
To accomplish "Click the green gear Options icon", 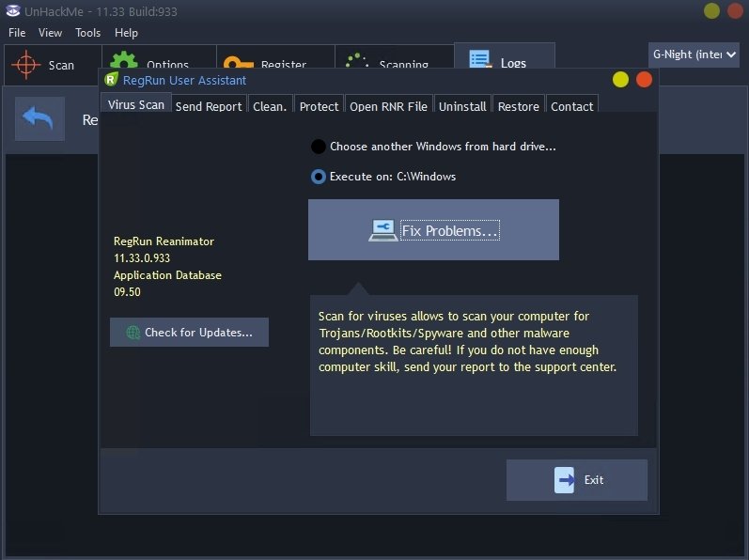I will coord(124,60).
